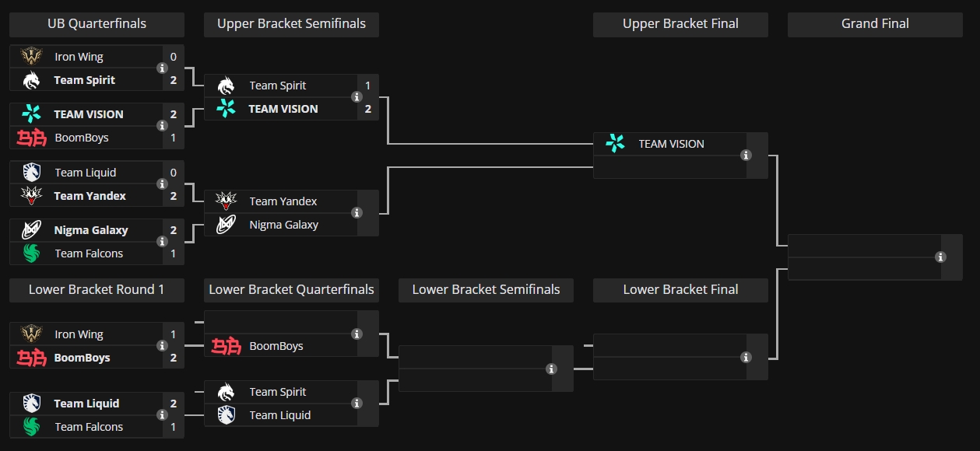Open info icon for Team Yandex vs Nigma Galaxy

coord(357,213)
